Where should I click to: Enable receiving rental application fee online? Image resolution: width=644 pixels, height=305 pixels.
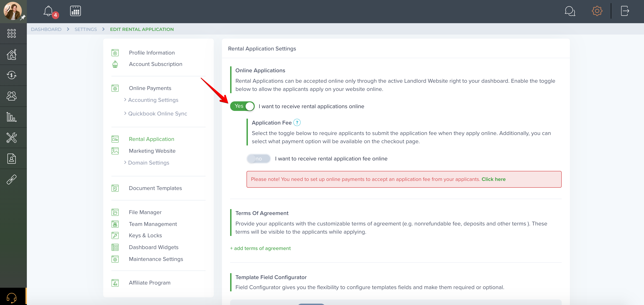click(259, 159)
